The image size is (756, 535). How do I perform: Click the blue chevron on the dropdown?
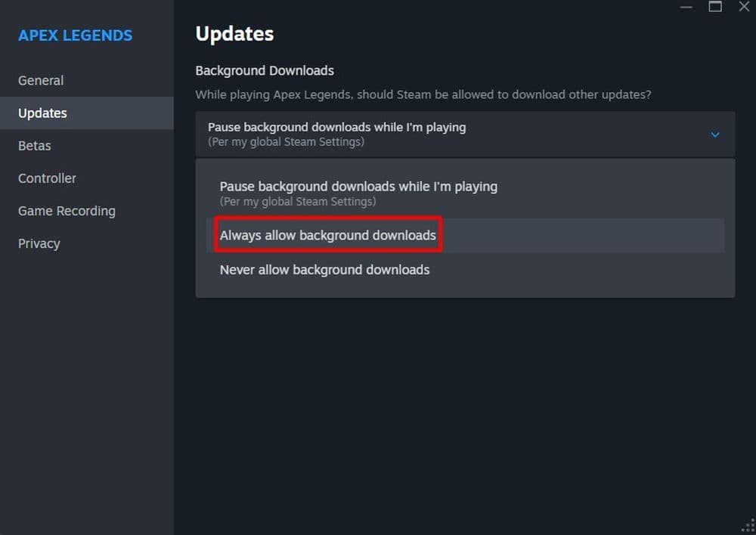click(x=715, y=135)
